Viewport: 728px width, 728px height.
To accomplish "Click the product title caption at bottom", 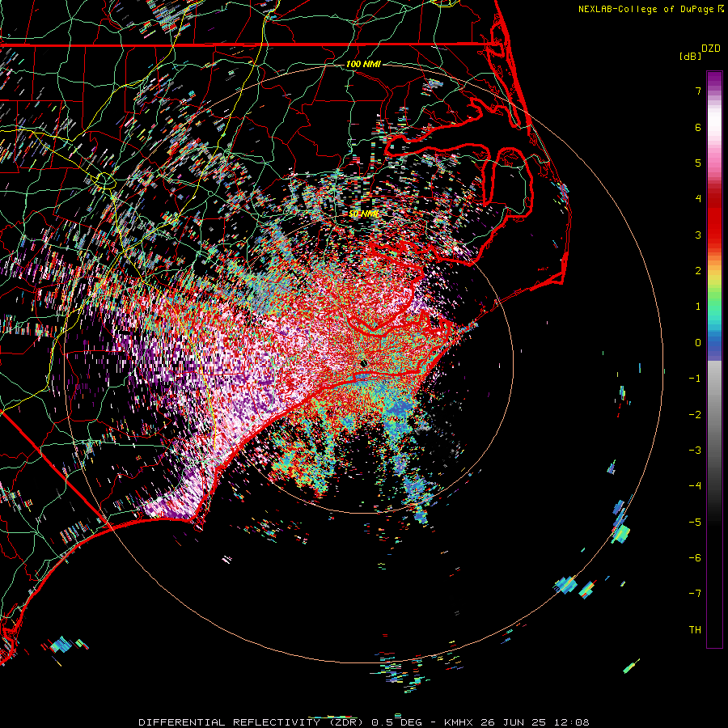I will pos(364,722).
